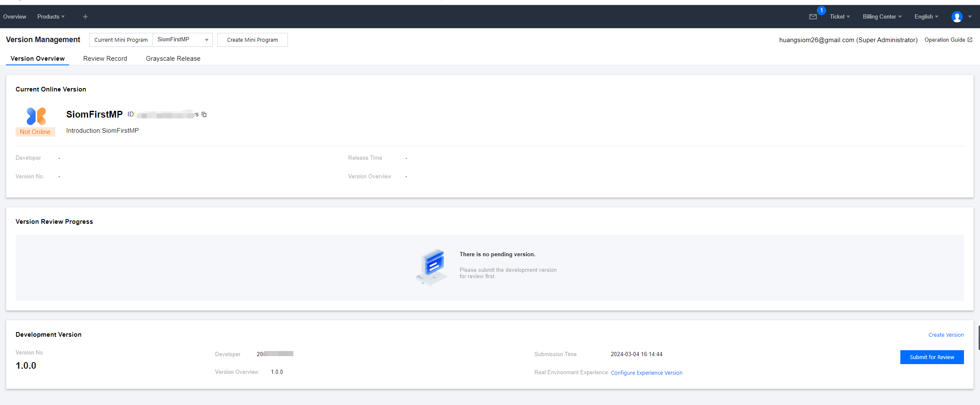Open the SiomFirstMP mini program selector
The image size is (980, 405).
[182, 39]
